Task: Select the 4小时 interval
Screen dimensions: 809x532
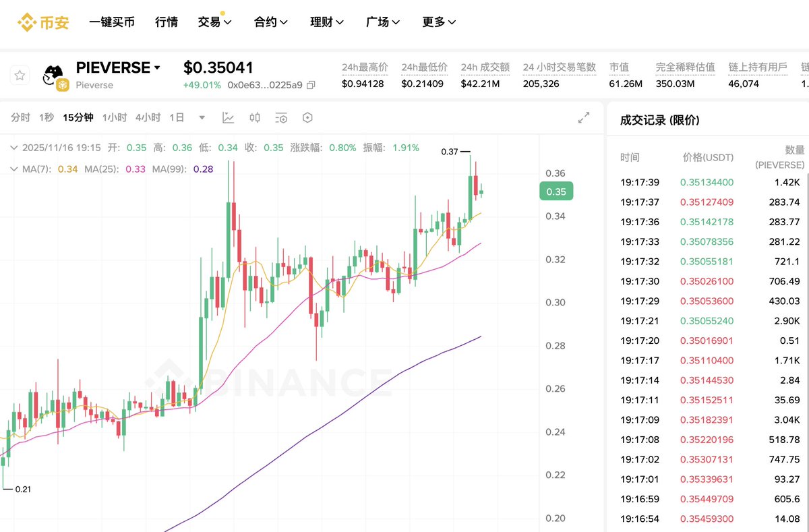Action: pos(148,117)
